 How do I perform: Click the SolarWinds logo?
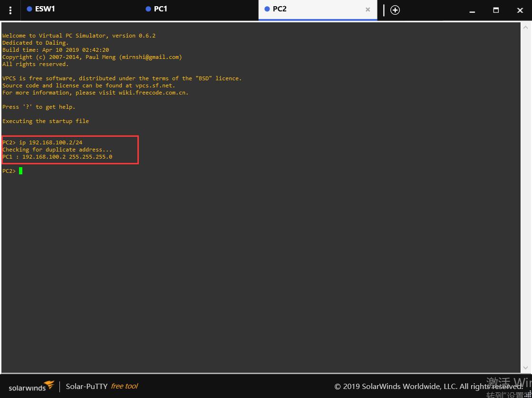click(x=31, y=386)
